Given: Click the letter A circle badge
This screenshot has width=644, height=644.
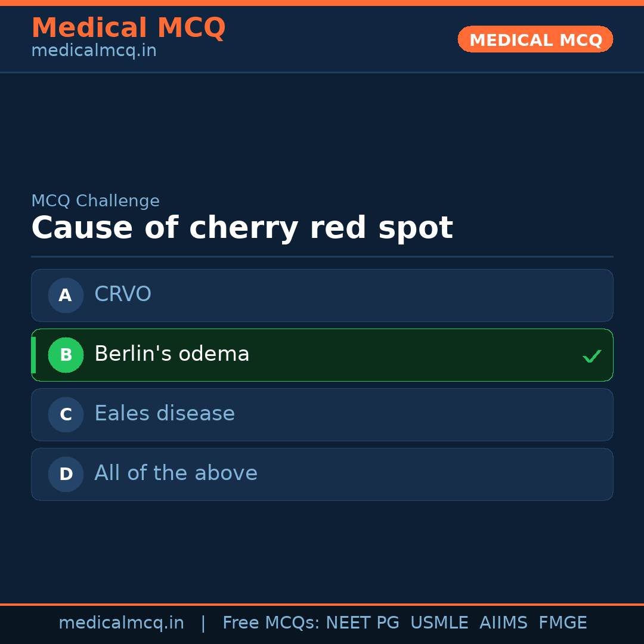Looking at the screenshot, I should (66, 295).
